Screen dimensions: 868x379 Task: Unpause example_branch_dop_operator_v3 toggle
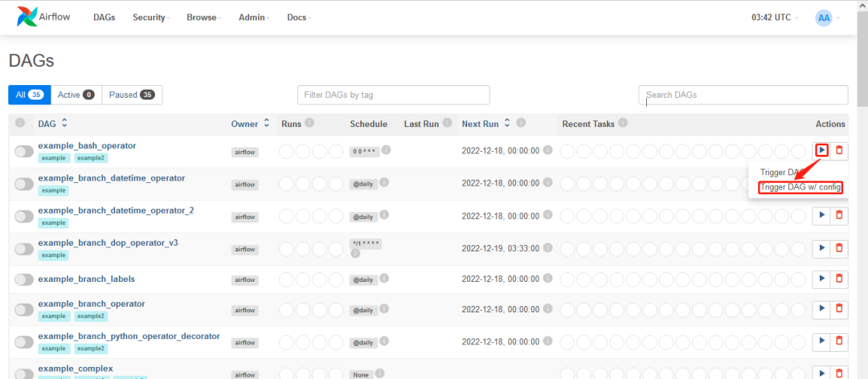[24, 249]
